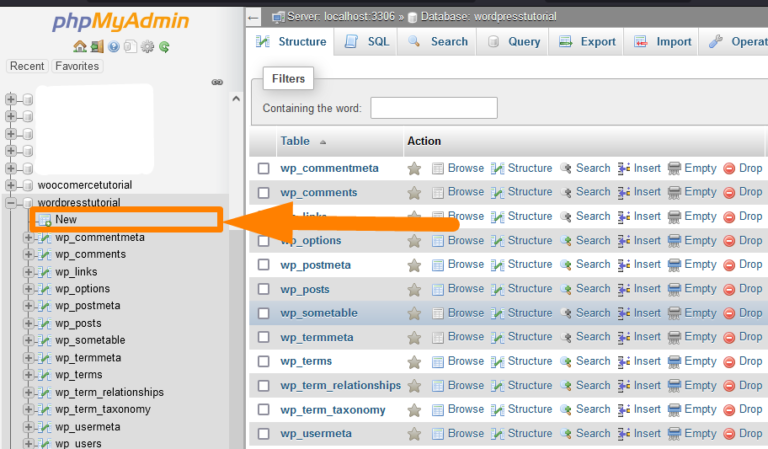The height and width of the screenshot is (449, 768).
Task: Open the Export tab
Action: click(587, 42)
